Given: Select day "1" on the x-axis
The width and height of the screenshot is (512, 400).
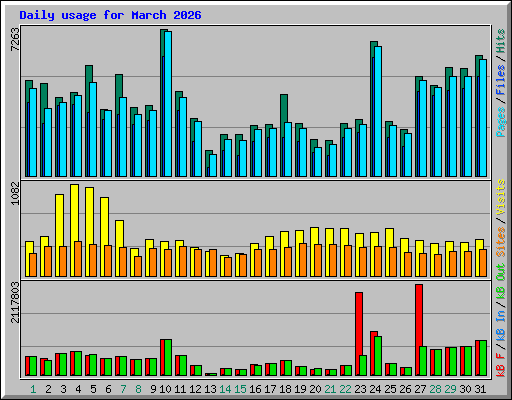Looking at the screenshot, I should tap(33, 389).
